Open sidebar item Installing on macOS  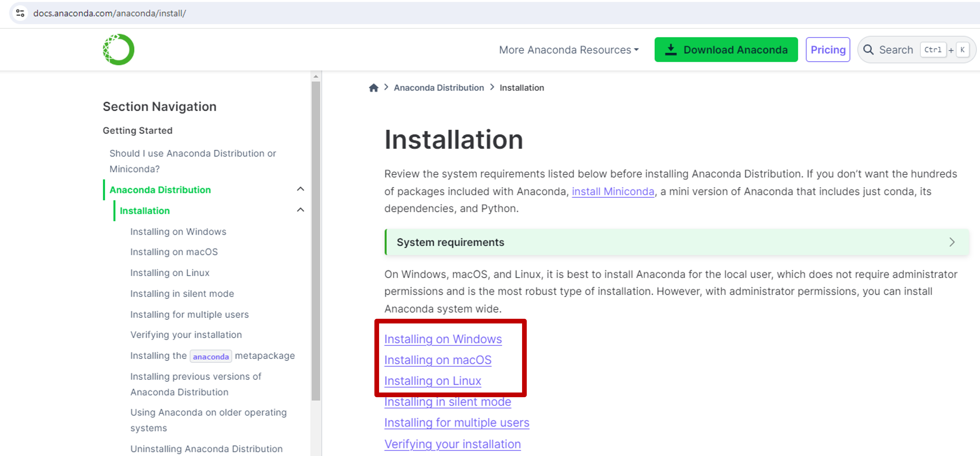tap(174, 252)
